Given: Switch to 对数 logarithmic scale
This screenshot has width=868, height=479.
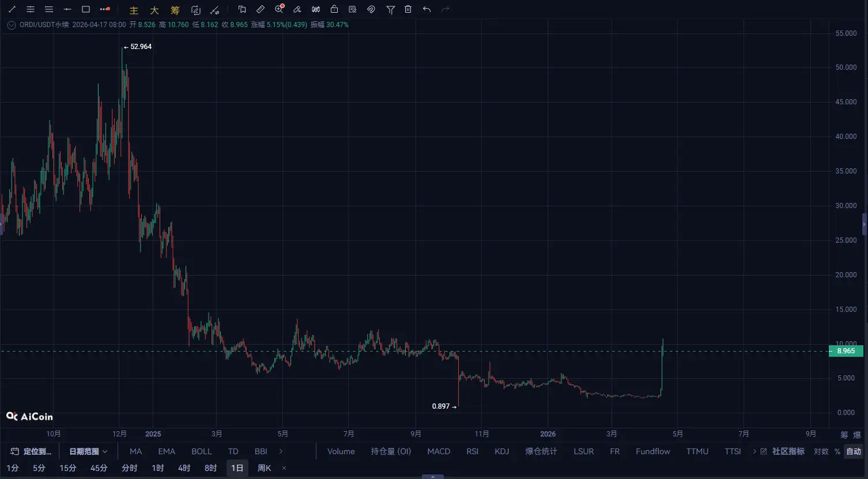Looking at the screenshot, I should [821, 451].
